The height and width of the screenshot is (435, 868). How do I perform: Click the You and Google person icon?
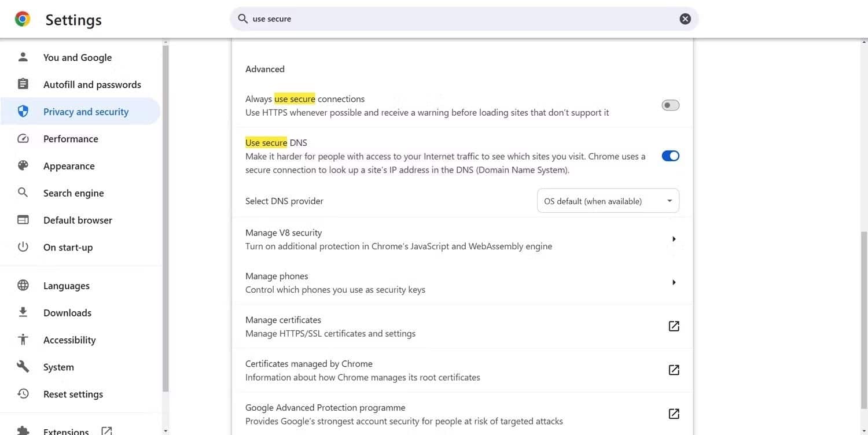(x=23, y=57)
